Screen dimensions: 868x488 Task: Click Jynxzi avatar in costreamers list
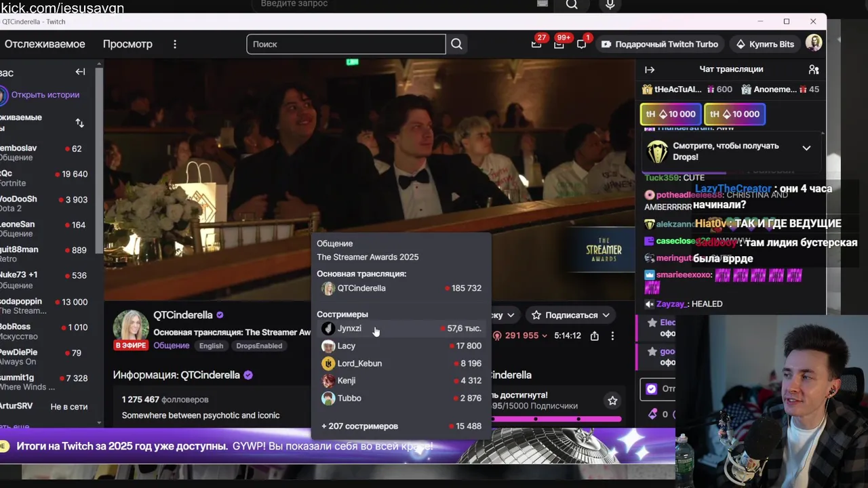328,329
